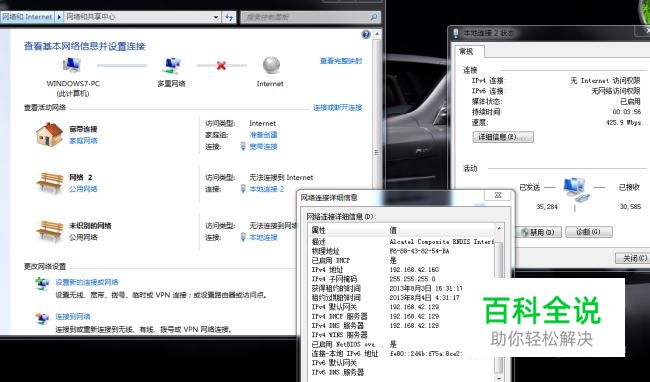This screenshot has width=650, height=382.
Task: Select the 描述 row in details list
Action: (402, 242)
